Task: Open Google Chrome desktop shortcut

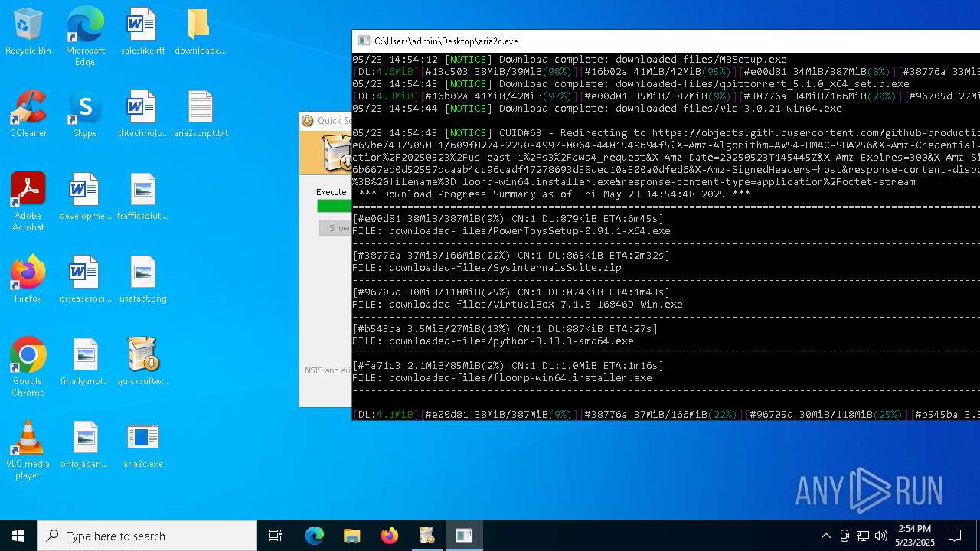Action: tap(28, 368)
